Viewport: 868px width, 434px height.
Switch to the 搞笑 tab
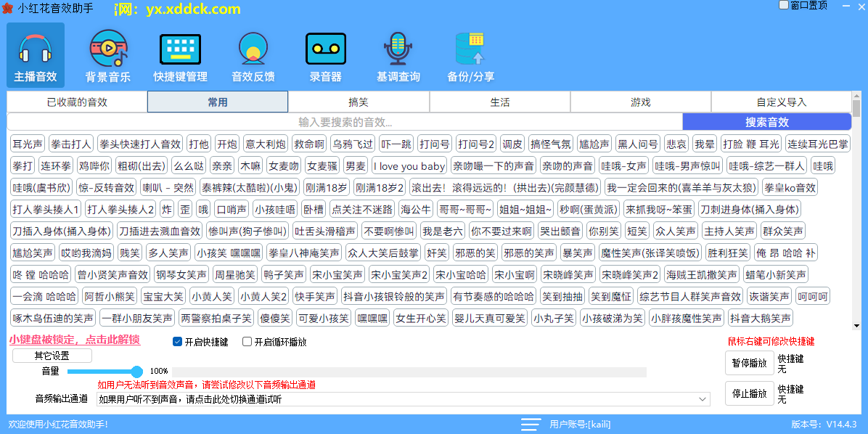[359, 102]
